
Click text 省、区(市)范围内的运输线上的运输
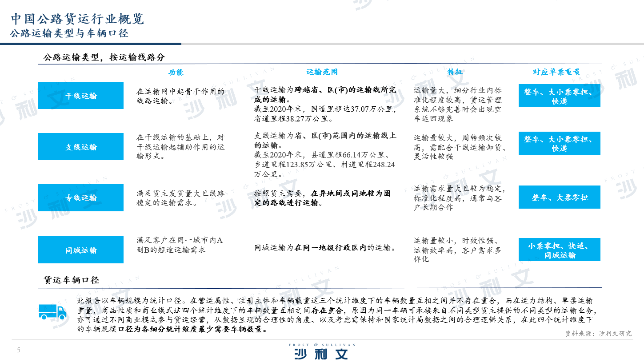click(x=325, y=140)
